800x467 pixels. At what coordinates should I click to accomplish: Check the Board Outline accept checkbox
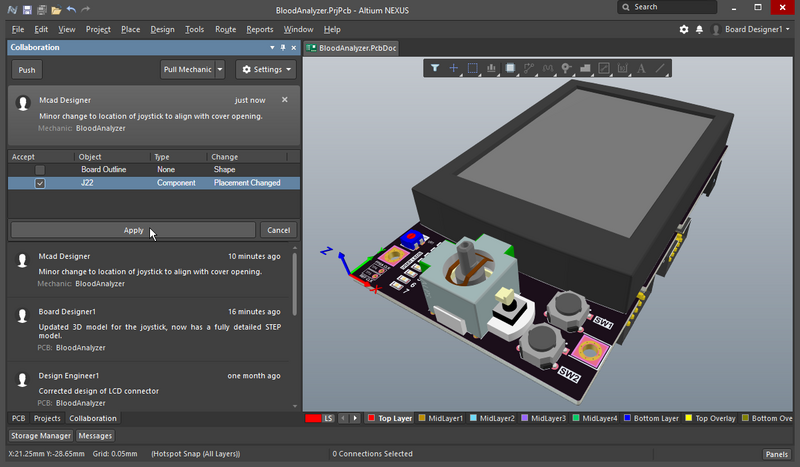[x=40, y=170]
